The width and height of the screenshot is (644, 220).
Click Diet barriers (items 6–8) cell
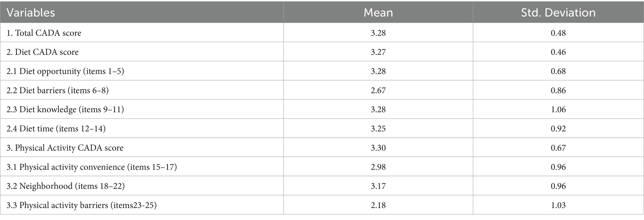pos(58,90)
